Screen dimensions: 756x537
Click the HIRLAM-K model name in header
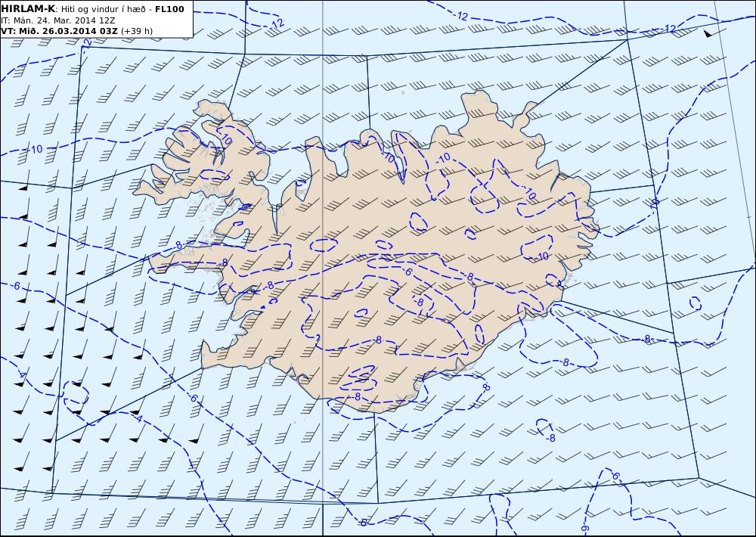coord(28,9)
